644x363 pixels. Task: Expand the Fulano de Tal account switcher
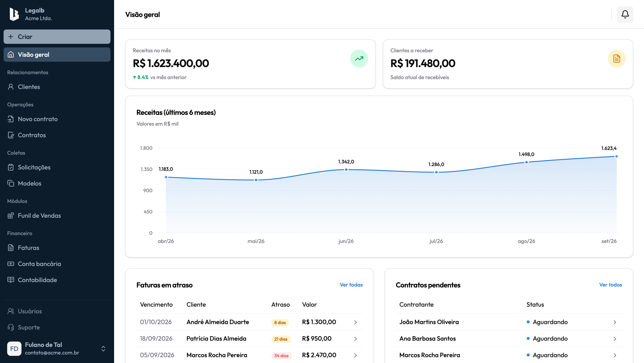[103, 348]
